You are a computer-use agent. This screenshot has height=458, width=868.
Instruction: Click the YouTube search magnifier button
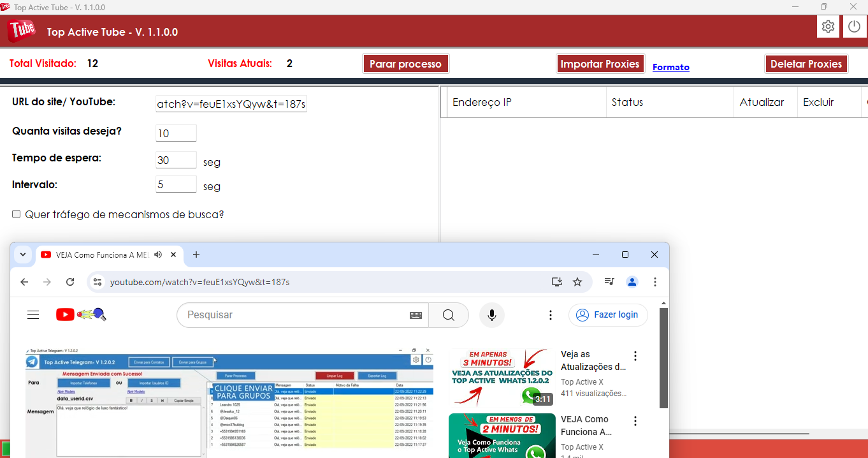click(x=449, y=315)
